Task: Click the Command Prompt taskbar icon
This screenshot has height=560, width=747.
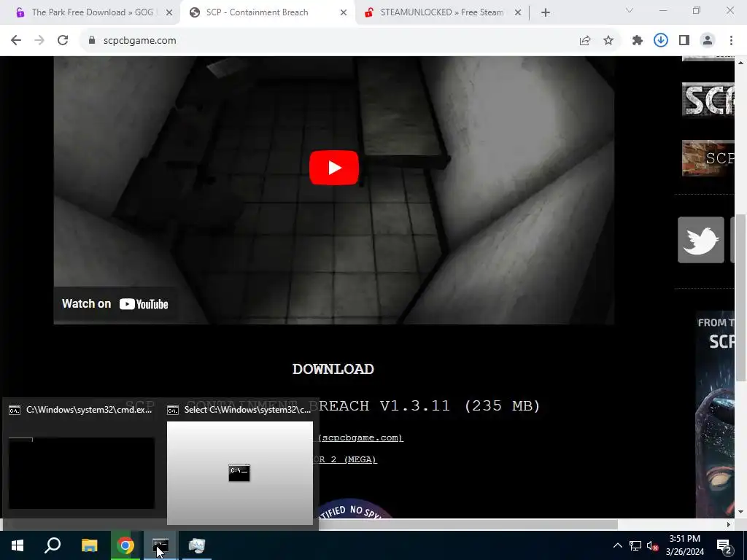Action: (160, 545)
